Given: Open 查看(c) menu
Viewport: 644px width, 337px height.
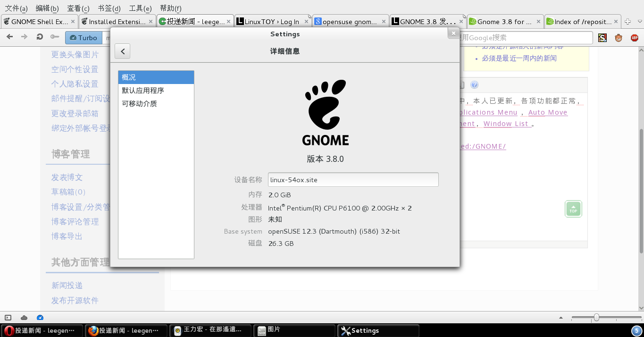Looking at the screenshot, I should pos(78,8).
